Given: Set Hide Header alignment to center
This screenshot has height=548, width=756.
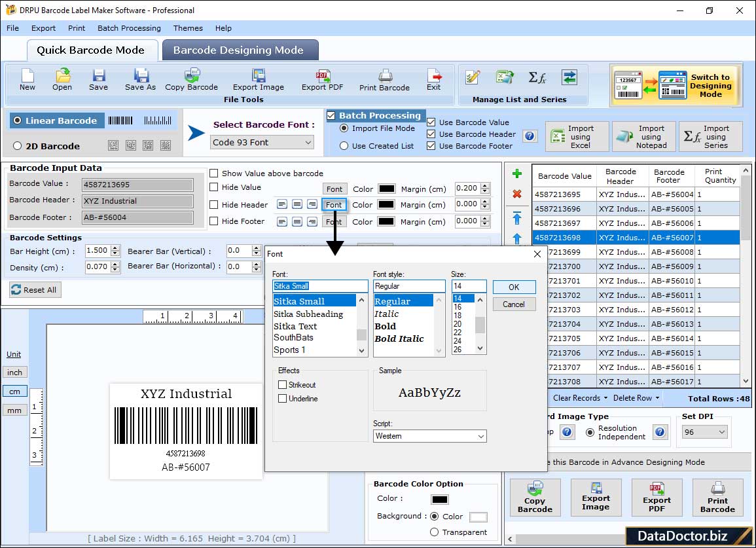Looking at the screenshot, I should point(297,204).
